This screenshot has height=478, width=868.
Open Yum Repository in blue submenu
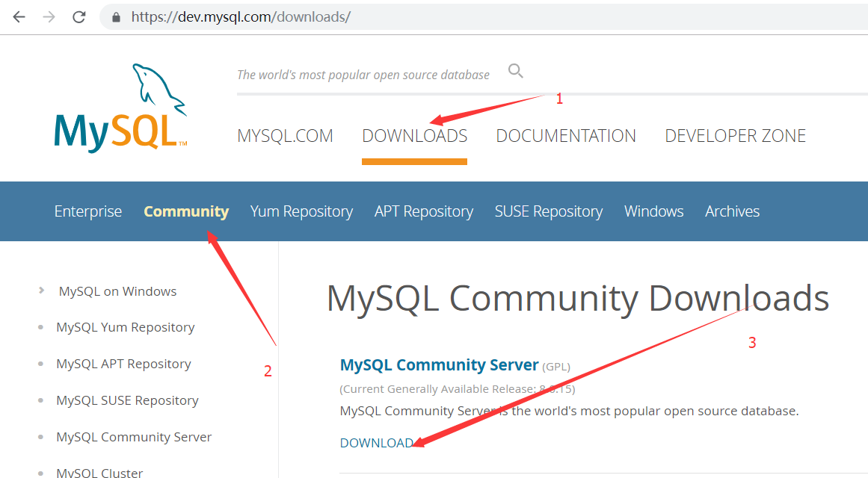(x=301, y=211)
